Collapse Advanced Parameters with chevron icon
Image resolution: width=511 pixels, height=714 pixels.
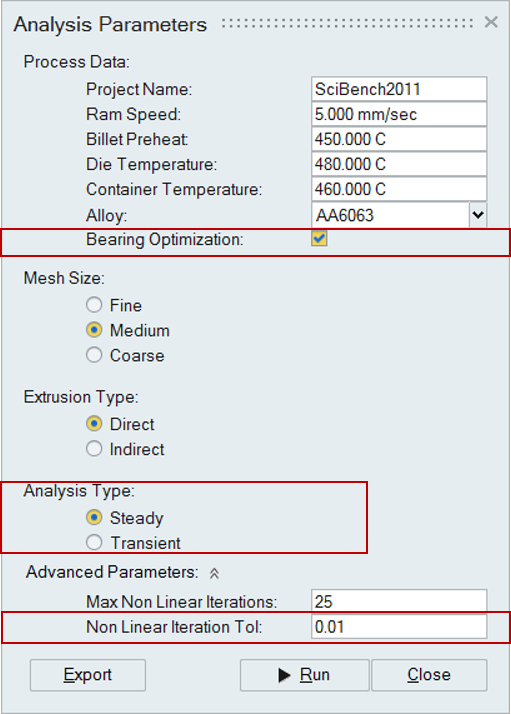tap(214, 573)
